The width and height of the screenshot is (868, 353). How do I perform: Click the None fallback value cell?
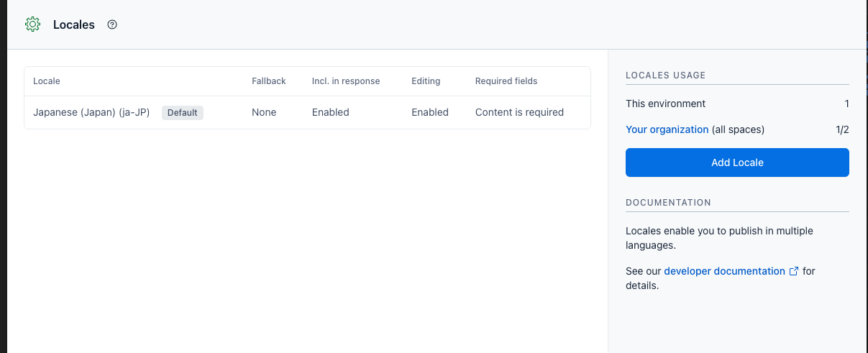[264, 112]
